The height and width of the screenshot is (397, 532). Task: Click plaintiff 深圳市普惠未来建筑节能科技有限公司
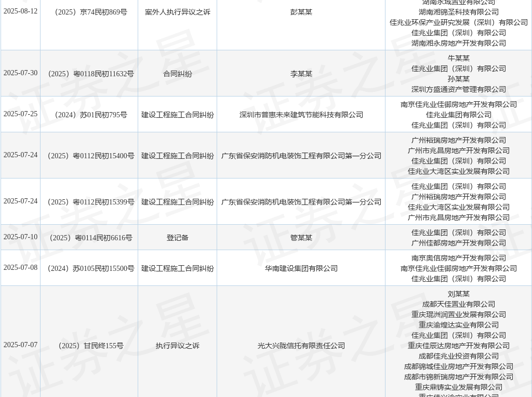pos(301,115)
